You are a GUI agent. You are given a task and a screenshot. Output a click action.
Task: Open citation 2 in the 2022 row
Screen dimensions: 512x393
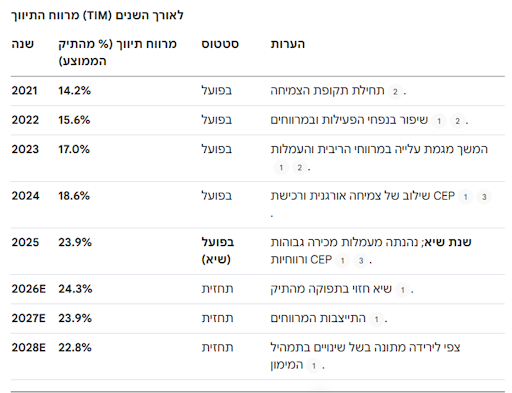point(457,121)
